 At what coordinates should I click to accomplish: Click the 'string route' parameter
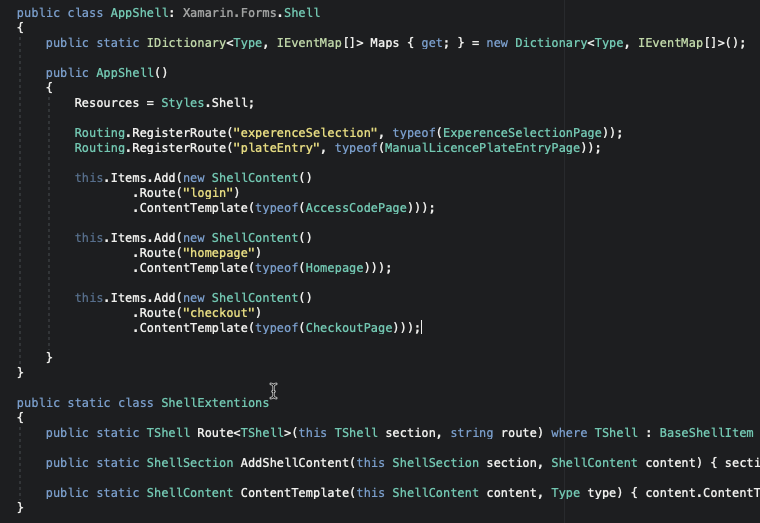493,433
